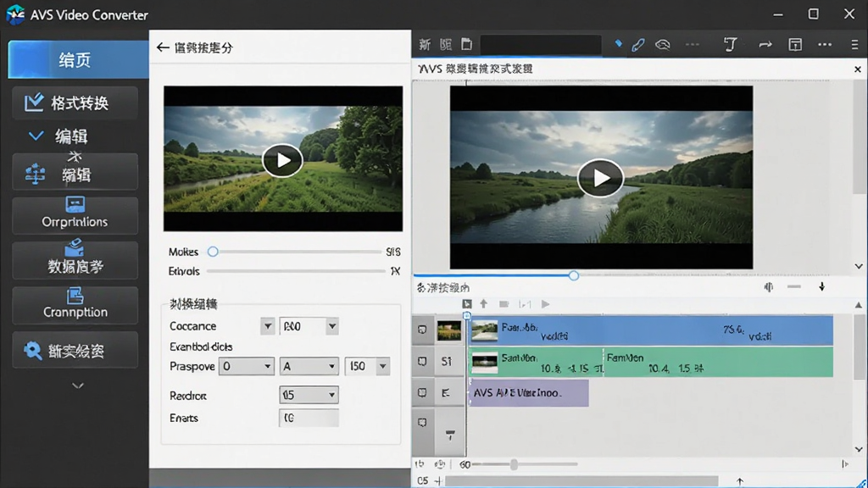The image size is (868, 488).
Task: Click the field thumbnail on the blue track header
Action: (449, 330)
